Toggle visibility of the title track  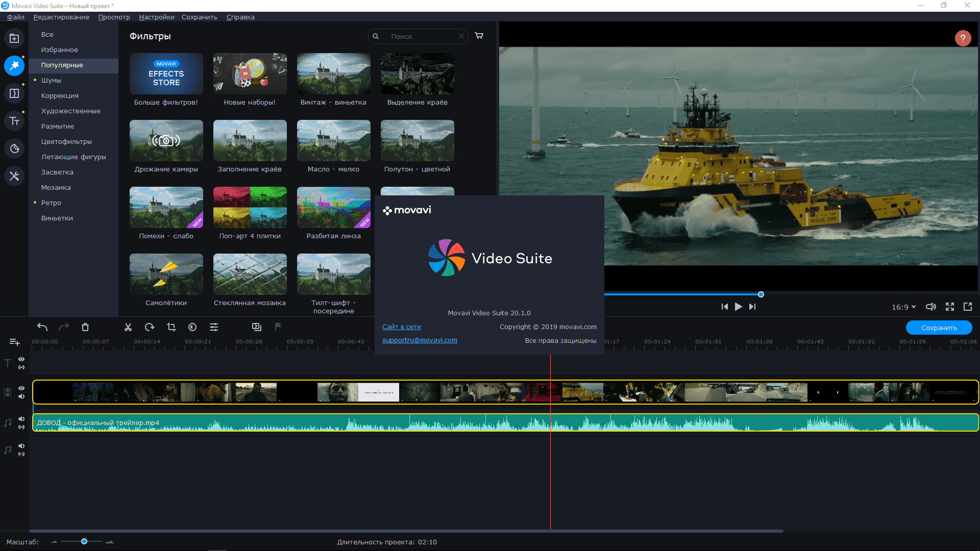coord(21,359)
